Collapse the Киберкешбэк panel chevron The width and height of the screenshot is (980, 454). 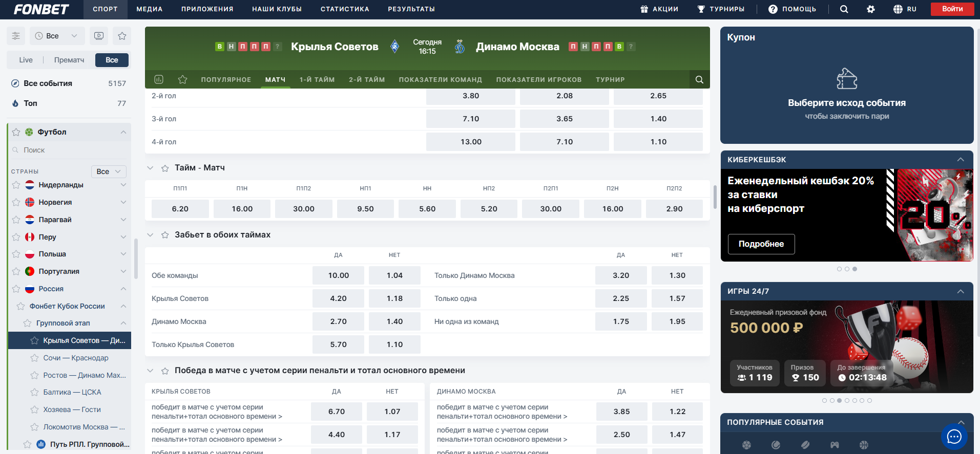click(961, 160)
